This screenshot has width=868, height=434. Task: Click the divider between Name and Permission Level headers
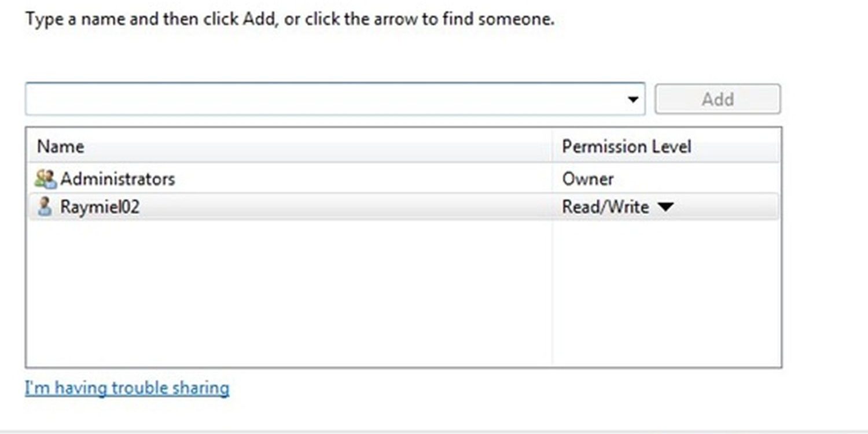pos(552,146)
